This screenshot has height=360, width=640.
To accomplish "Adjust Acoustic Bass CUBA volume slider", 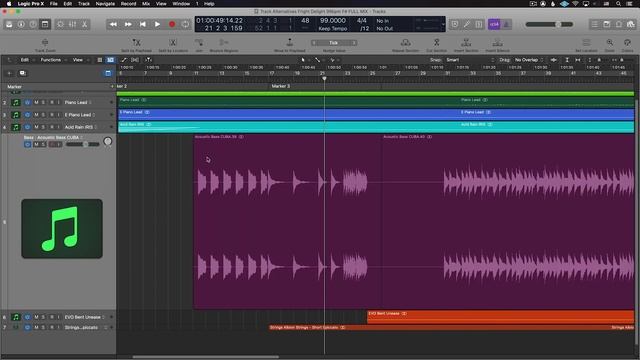I will (82, 144).
